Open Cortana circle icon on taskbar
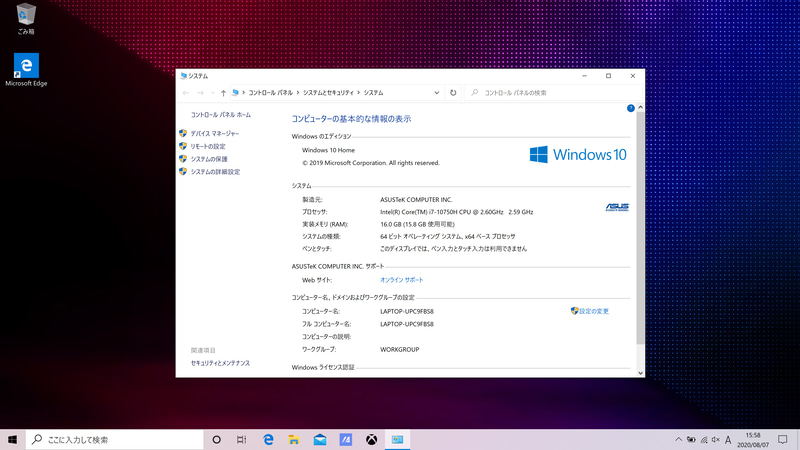 click(216, 439)
